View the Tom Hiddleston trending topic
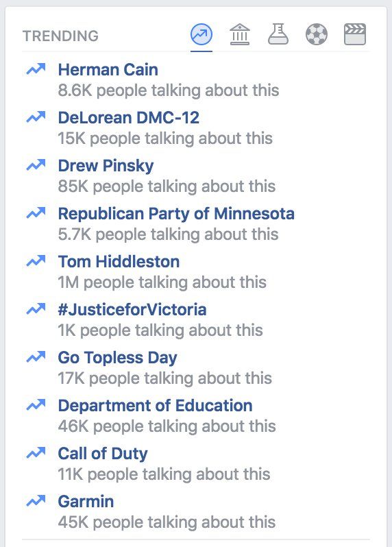The image size is (392, 547). 119,262
